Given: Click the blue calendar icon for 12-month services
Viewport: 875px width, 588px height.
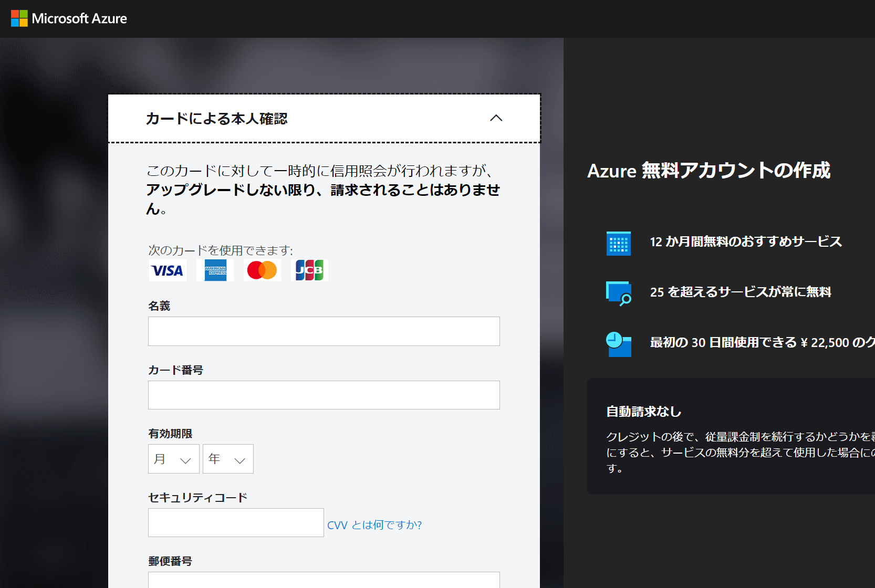Looking at the screenshot, I should pos(618,244).
